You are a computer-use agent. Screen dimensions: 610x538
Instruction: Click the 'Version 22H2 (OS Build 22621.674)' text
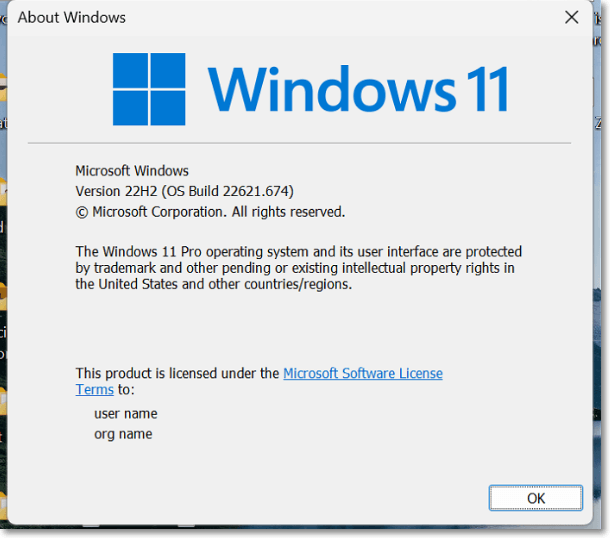pos(184,191)
